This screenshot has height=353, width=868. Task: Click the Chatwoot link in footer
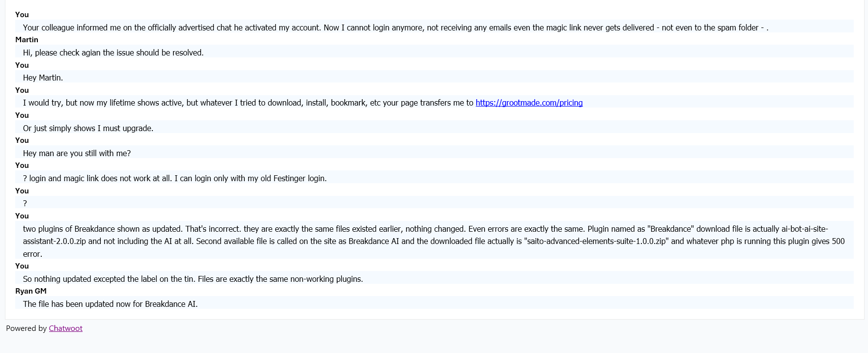pos(65,328)
